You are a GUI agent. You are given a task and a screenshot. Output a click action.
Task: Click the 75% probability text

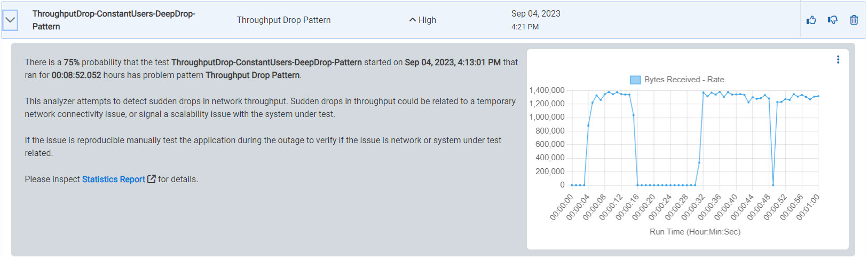(x=72, y=62)
